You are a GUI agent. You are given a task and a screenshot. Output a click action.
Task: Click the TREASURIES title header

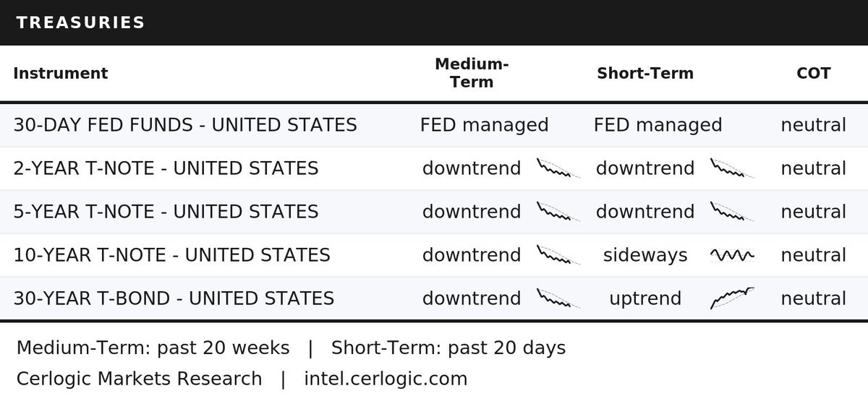point(80,22)
